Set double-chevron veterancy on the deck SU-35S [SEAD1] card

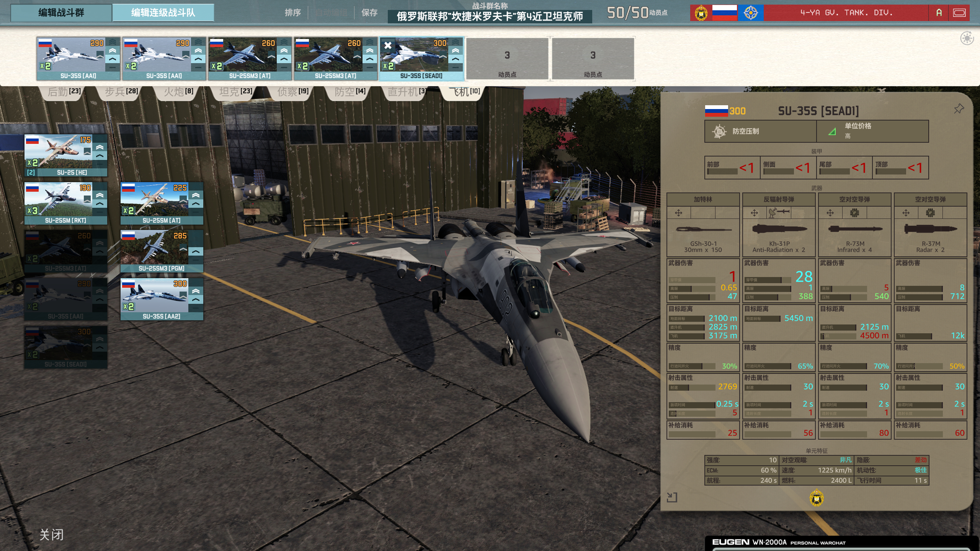pos(456,51)
